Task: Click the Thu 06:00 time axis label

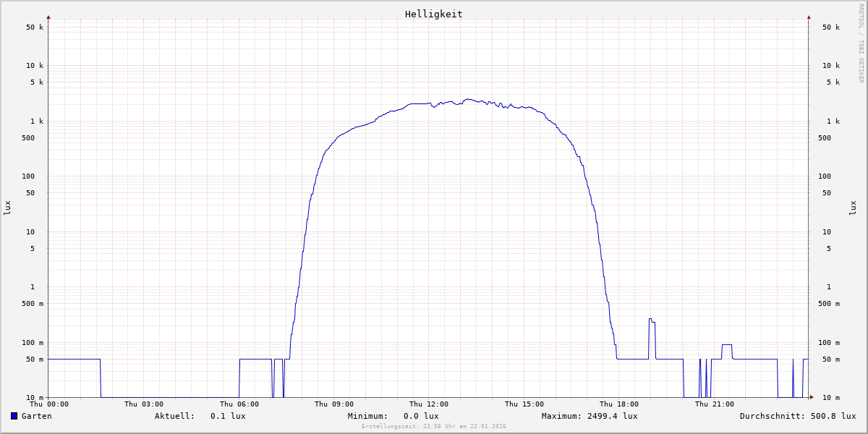Action: pyautogui.click(x=239, y=404)
